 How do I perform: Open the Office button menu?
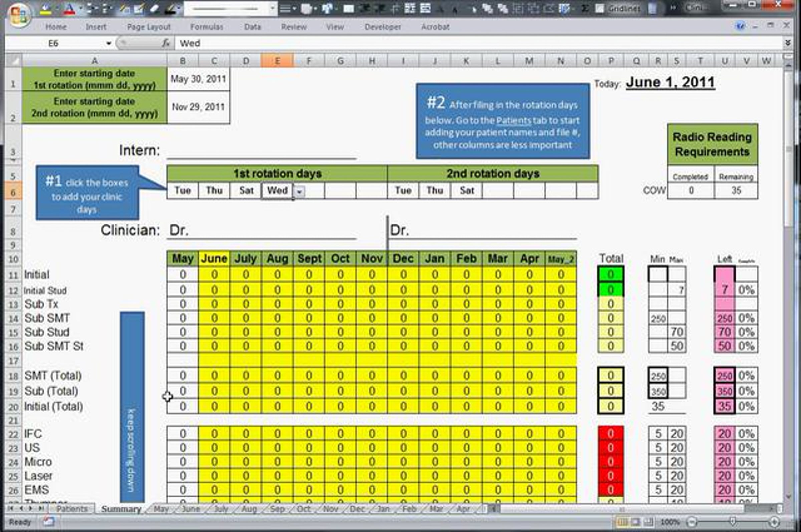[x=19, y=14]
